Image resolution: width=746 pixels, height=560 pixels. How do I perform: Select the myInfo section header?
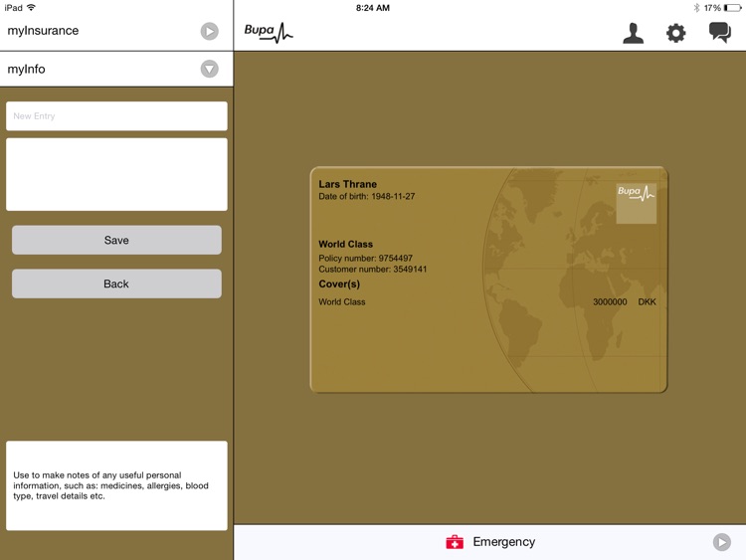pyautogui.click(x=116, y=69)
